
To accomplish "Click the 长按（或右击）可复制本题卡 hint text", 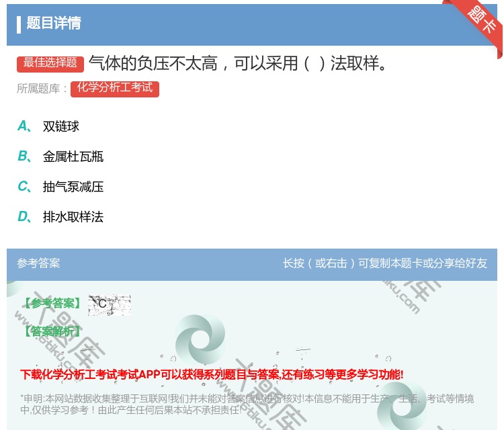I will click(x=385, y=263).
